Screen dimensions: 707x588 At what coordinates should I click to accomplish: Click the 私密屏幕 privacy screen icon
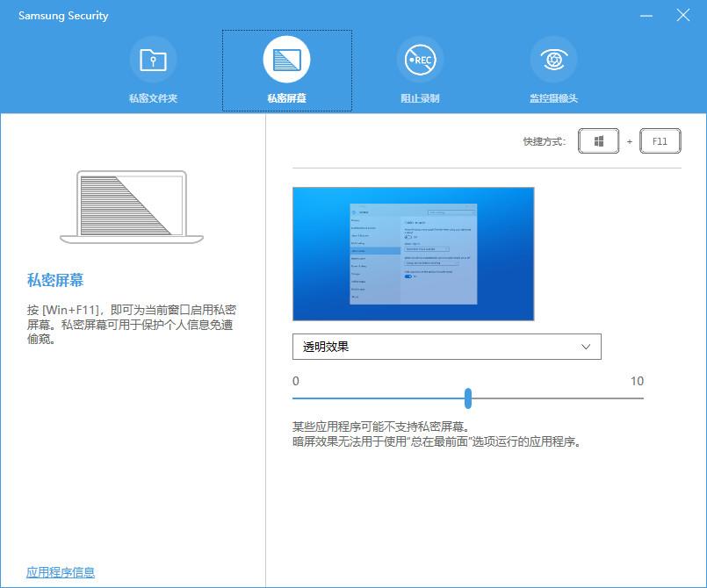click(287, 59)
